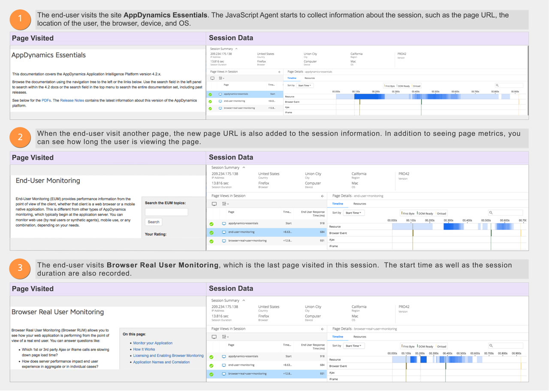The height and width of the screenshot is (392, 549).
Task: Click green check on highlighted appdynamics+essentials row
Action: click(x=210, y=94)
